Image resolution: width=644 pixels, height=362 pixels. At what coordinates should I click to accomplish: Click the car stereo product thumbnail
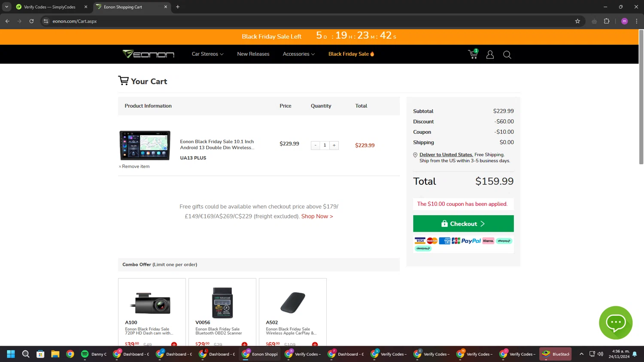coord(145,145)
